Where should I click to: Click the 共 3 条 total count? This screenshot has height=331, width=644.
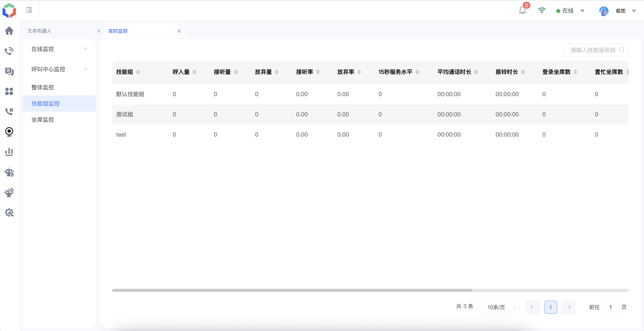click(x=464, y=307)
